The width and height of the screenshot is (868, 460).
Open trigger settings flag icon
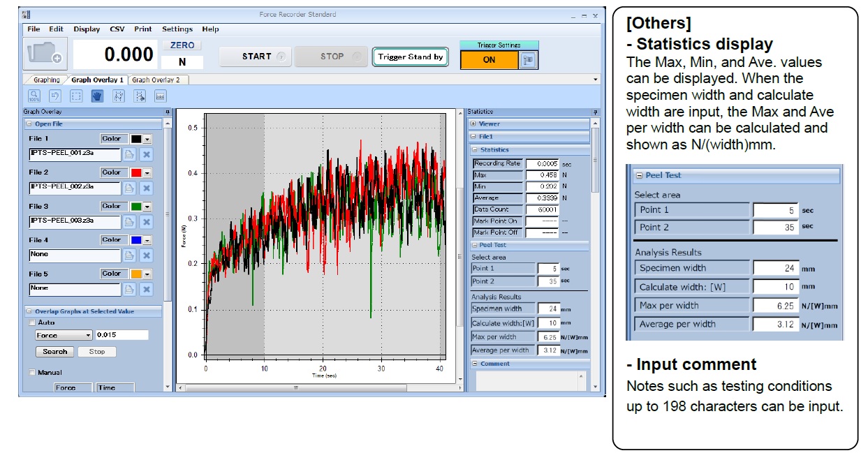tap(529, 60)
